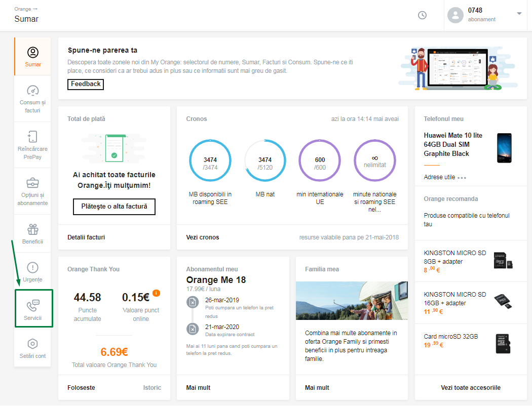Click Card microSD 32GB product image
The width and height of the screenshot is (532, 406).
coord(503,343)
